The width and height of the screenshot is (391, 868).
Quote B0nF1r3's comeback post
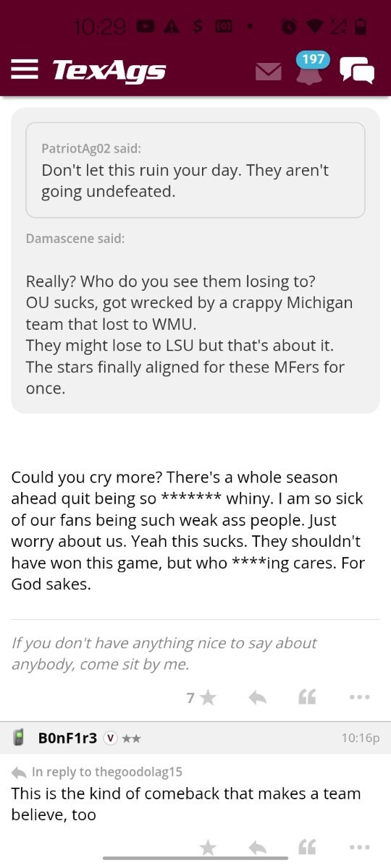tap(307, 848)
